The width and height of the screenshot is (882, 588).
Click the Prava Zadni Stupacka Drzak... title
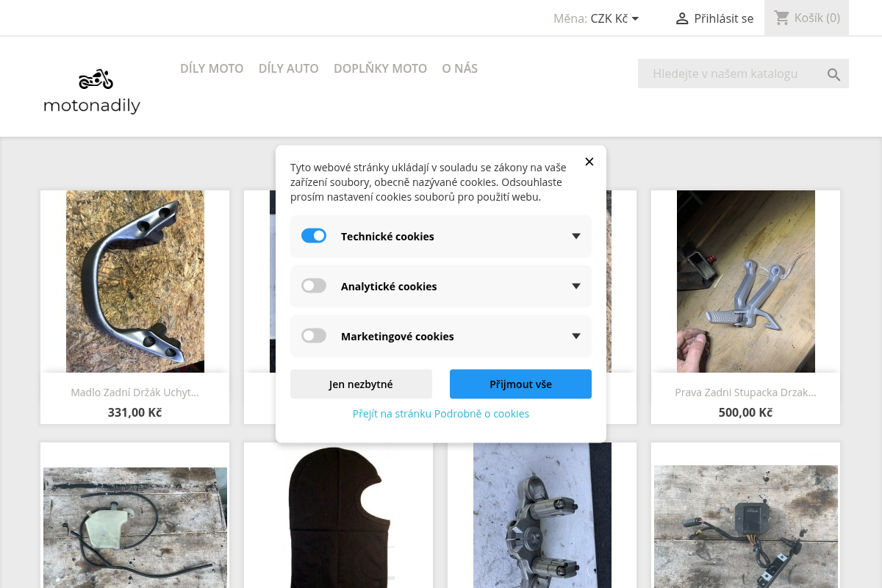(x=746, y=392)
